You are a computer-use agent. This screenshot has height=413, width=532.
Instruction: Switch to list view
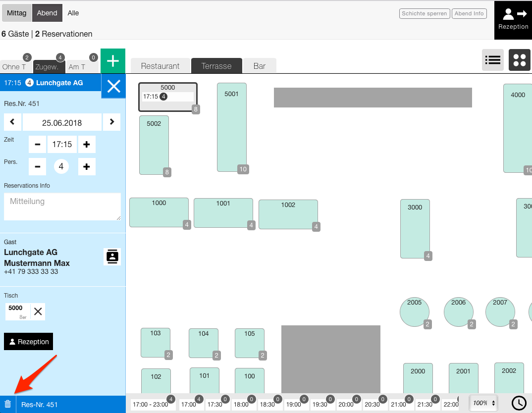[493, 60]
